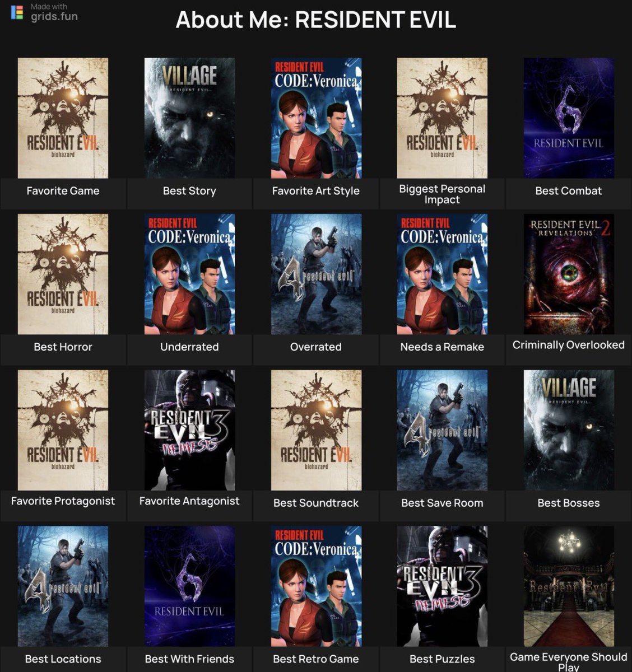Select the Best Horror cover image
The width and height of the screenshot is (632, 672).
coord(63,274)
